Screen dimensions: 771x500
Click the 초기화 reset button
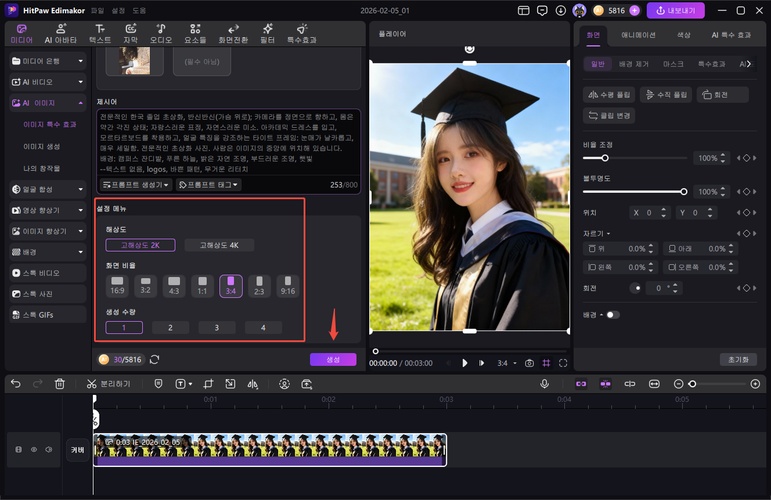tap(738, 359)
